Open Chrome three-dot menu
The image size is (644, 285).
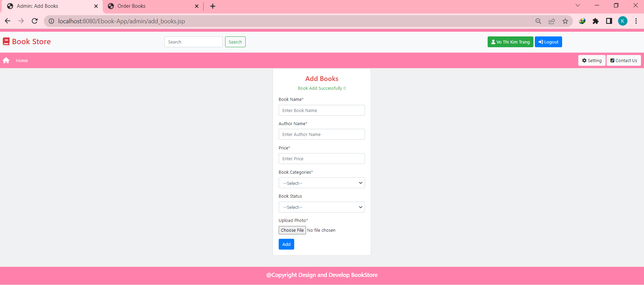[636, 21]
